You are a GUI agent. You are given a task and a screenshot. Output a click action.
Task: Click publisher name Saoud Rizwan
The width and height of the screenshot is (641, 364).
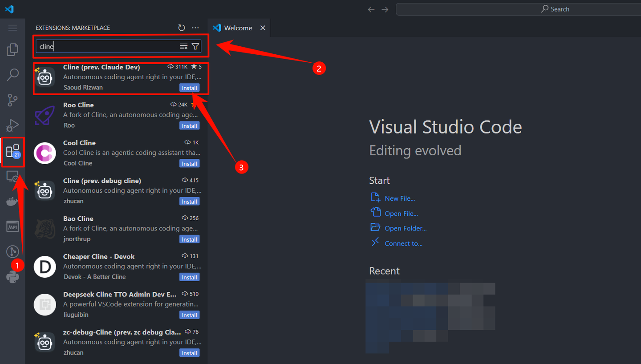pyautogui.click(x=83, y=87)
